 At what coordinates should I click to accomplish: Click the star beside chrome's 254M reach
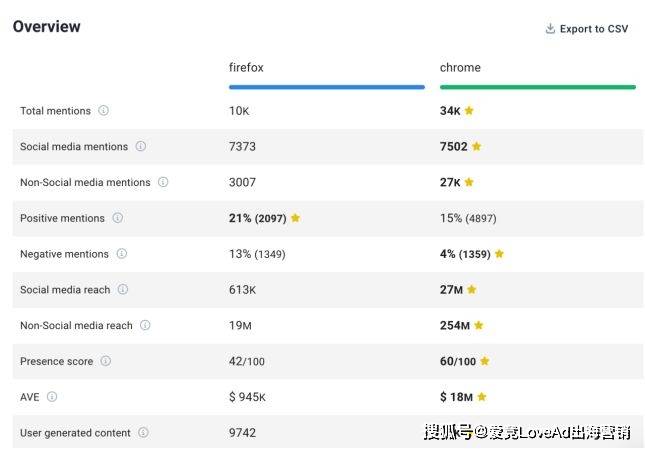point(478,325)
